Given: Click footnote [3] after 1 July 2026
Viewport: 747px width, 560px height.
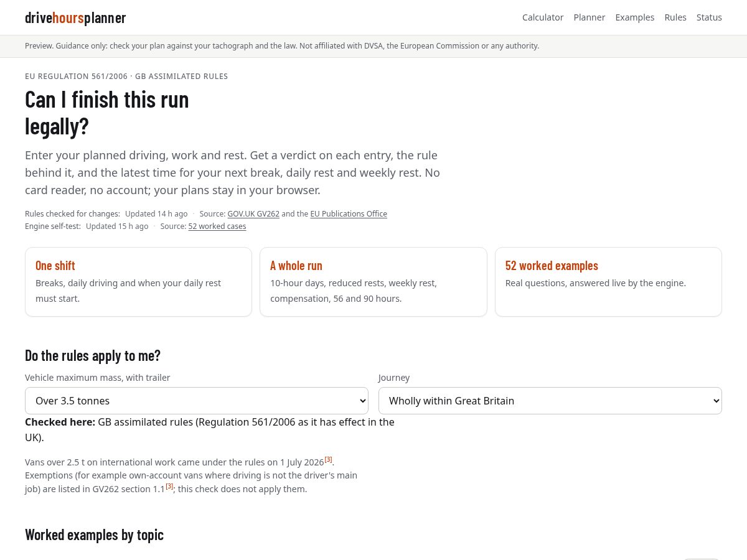Looking at the screenshot, I should click(x=328, y=460).
